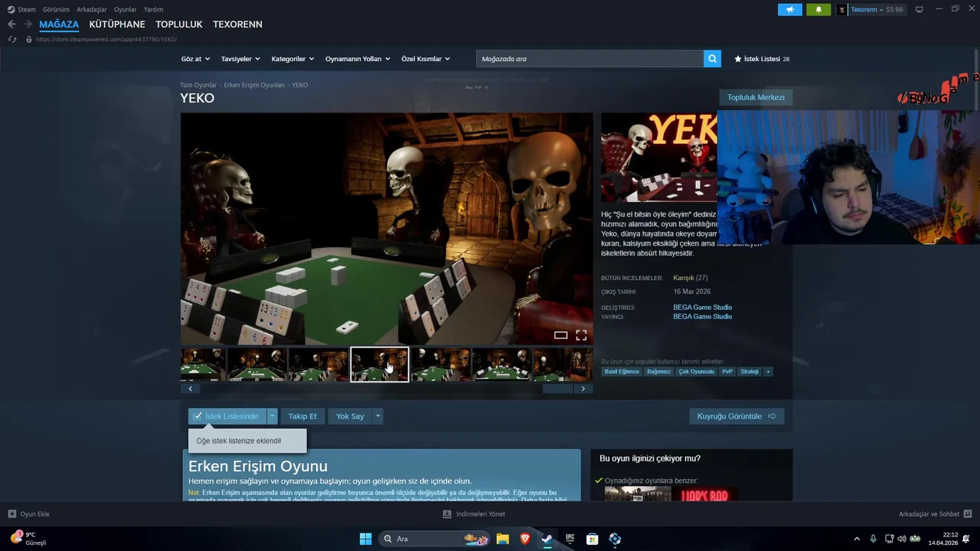980x551 pixels.
Task: Open the Oyunlar menu
Action: pyautogui.click(x=126, y=9)
